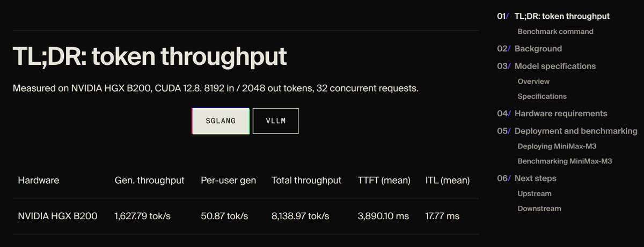Jump to Next steps section
This screenshot has height=247, width=644.
(535, 178)
